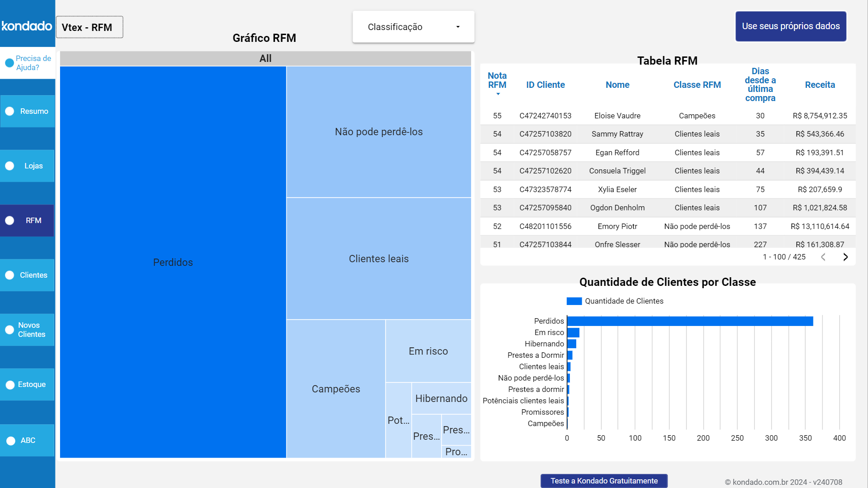
Task: Expand the Vtex - RFM selector
Action: coord(89,27)
